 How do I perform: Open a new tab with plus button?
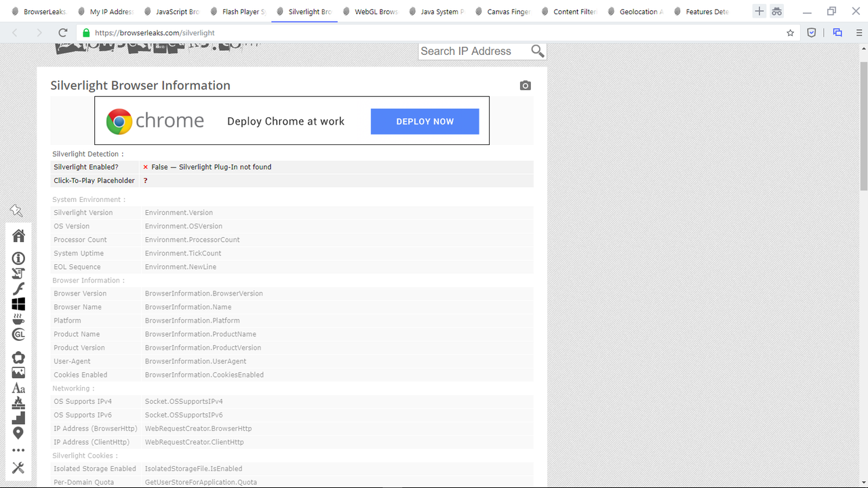pos(759,12)
